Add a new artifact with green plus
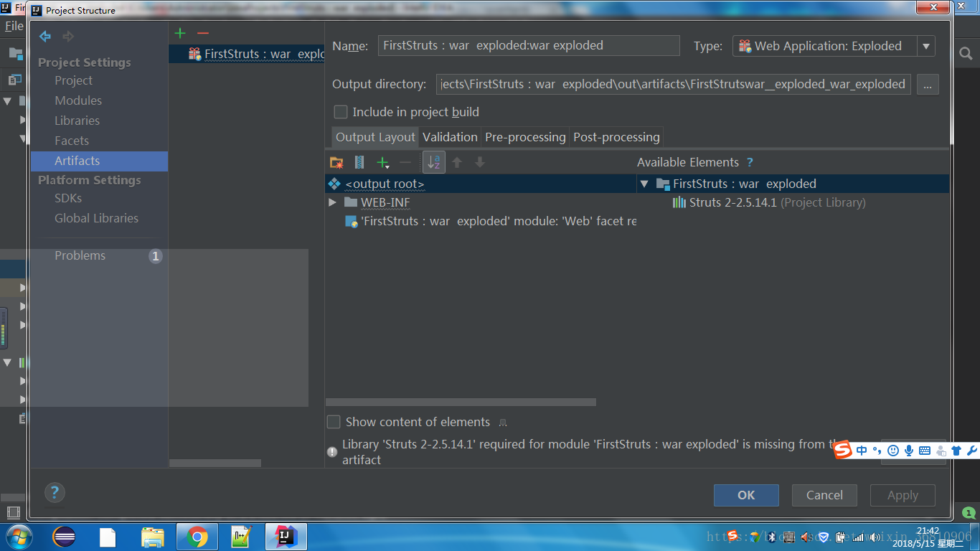The width and height of the screenshot is (980, 551). (x=180, y=33)
